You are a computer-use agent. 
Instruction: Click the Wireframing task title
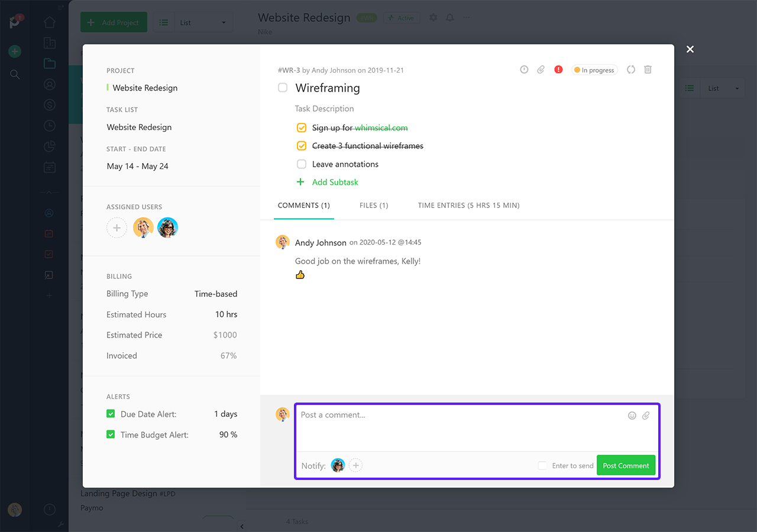328,88
